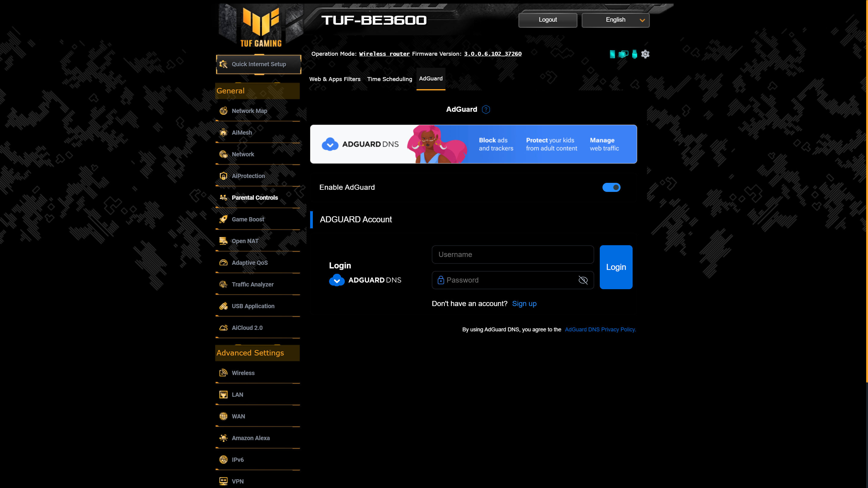Click the Sign up link
This screenshot has height=488, width=868.
524,303
